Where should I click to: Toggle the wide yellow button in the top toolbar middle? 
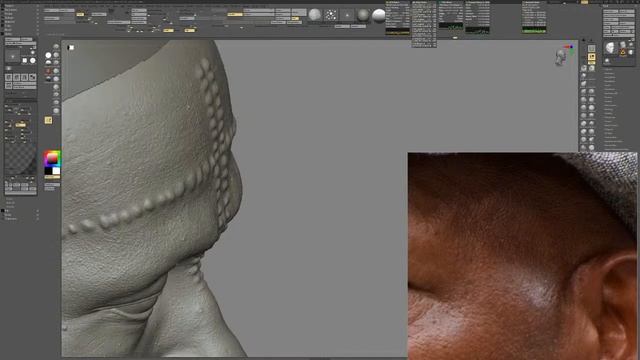(235, 14)
